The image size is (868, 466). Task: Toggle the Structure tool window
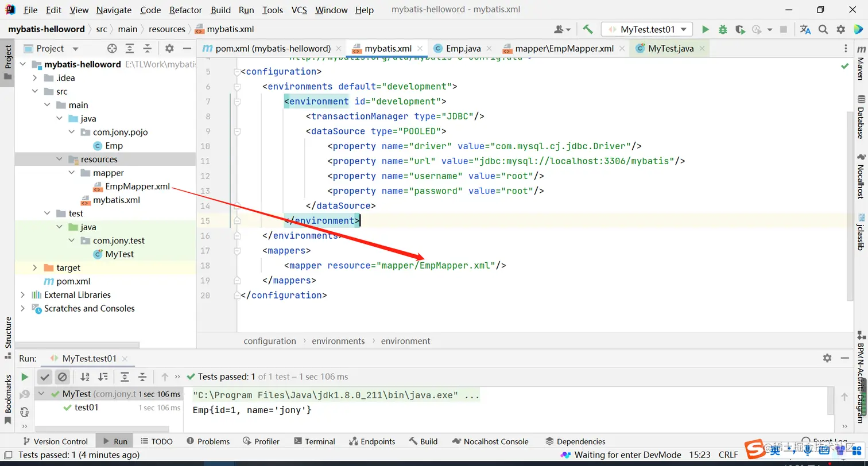click(8, 337)
